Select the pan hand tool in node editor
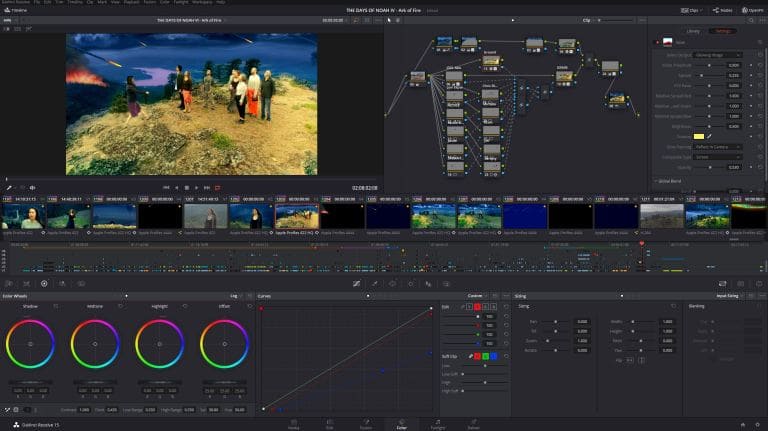The width and height of the screenshot is (768, 431). pyautogui.click(x=398, y=21)
